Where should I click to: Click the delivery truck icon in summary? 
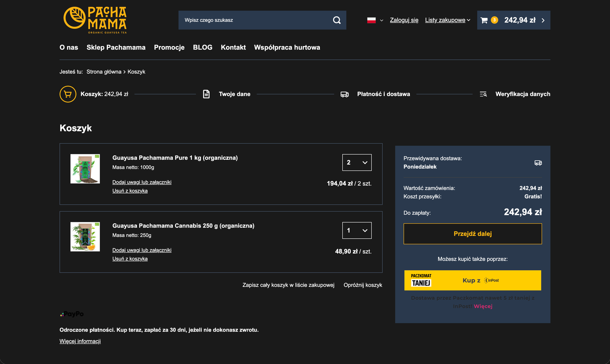(x=538, y=163)
